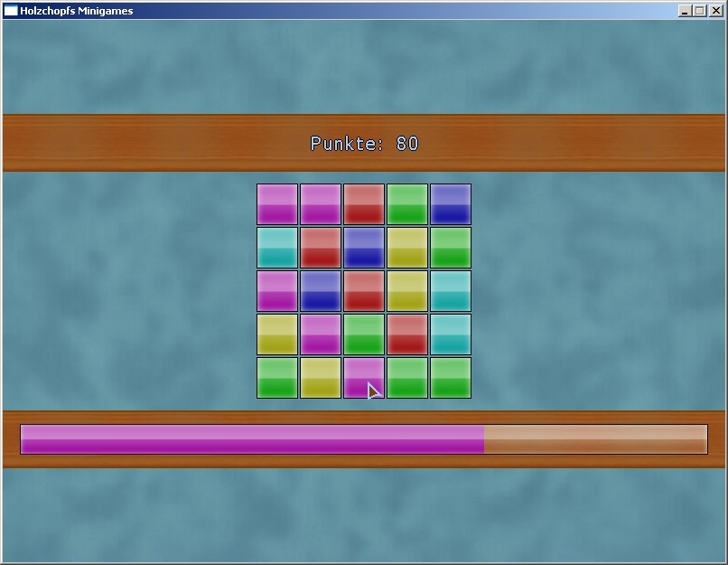728x565 pixels.
Task: Click the magenta time progress bar
Action: (x=364, y=439)
